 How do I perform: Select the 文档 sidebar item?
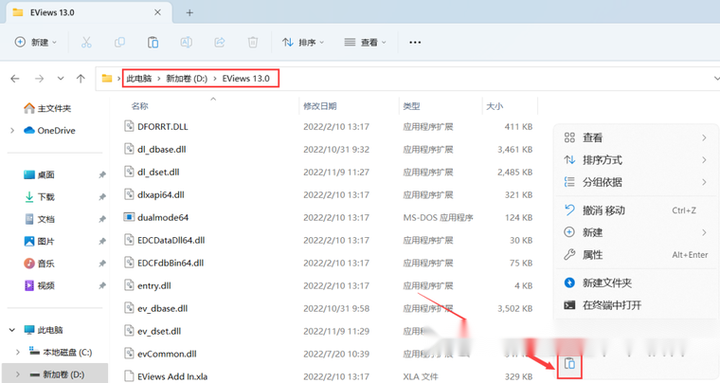coord(46,219)
